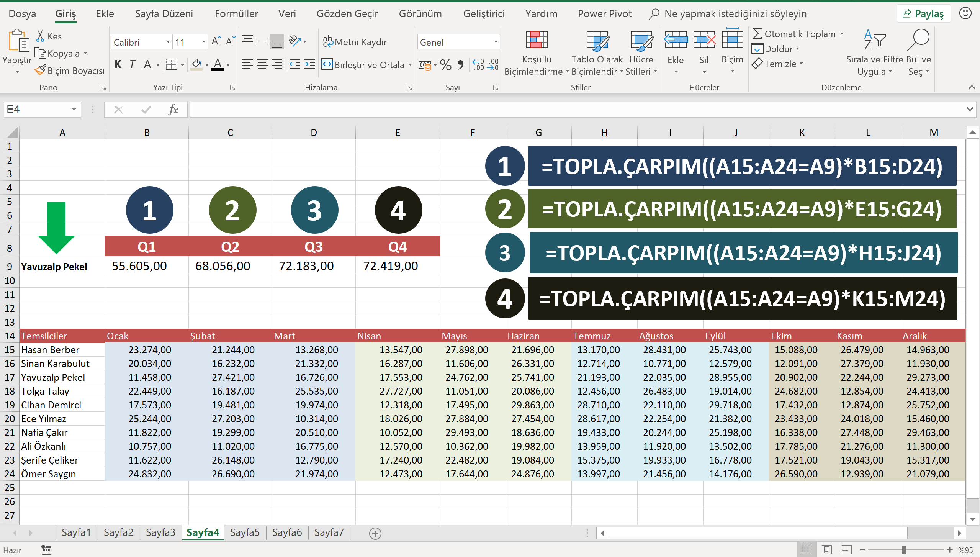Apply Tablo Olarak Biçimlendir table formatting

click(597, 52)
